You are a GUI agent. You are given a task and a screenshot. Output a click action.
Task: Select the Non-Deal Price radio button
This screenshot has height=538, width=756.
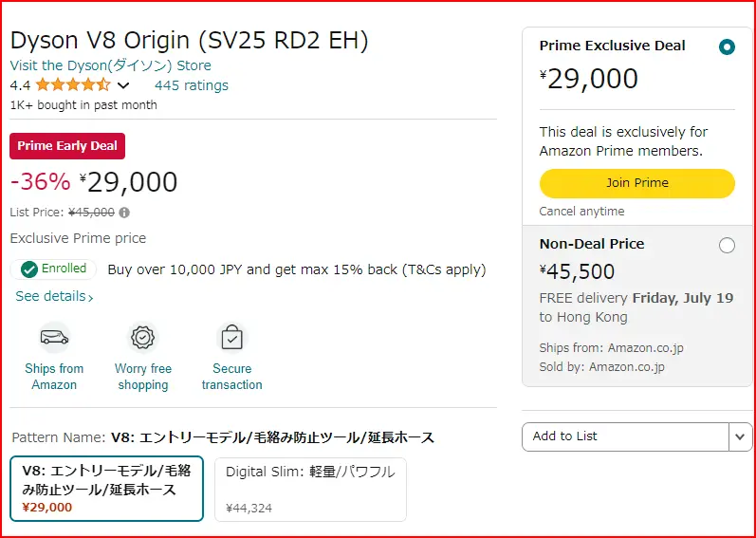point(727,246)
